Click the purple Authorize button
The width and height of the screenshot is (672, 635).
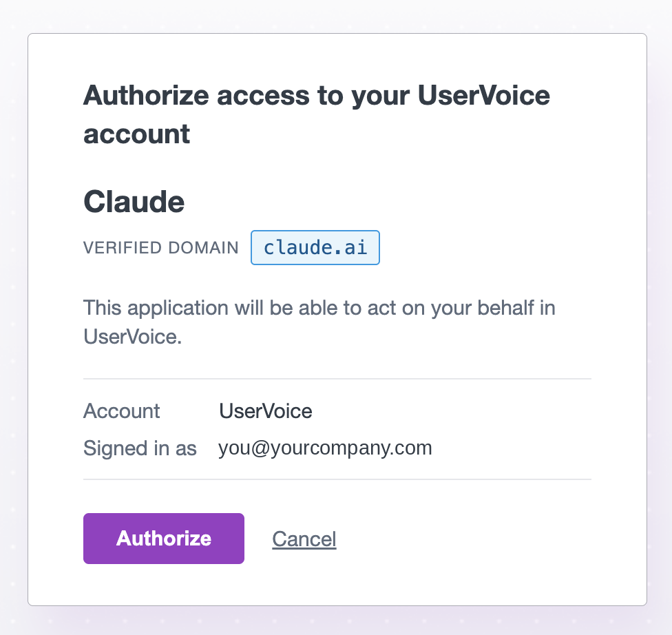[164, 539]
